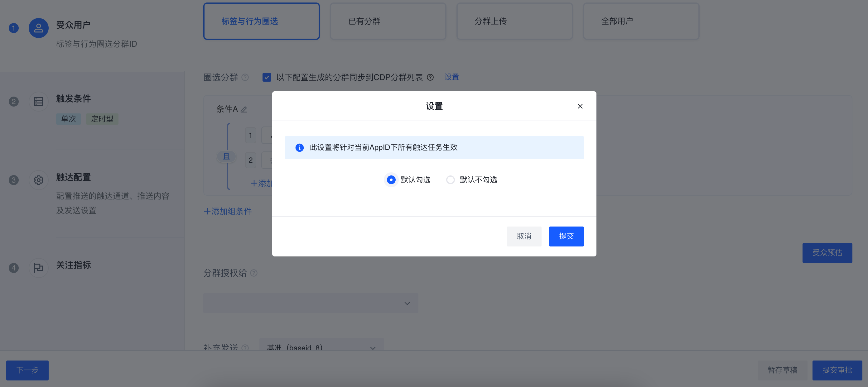Viewport: 868px width, 387px height.
Task: Click the 受众用户 user avatar icon
Action: pyautogui.click(x=38, y=28)
